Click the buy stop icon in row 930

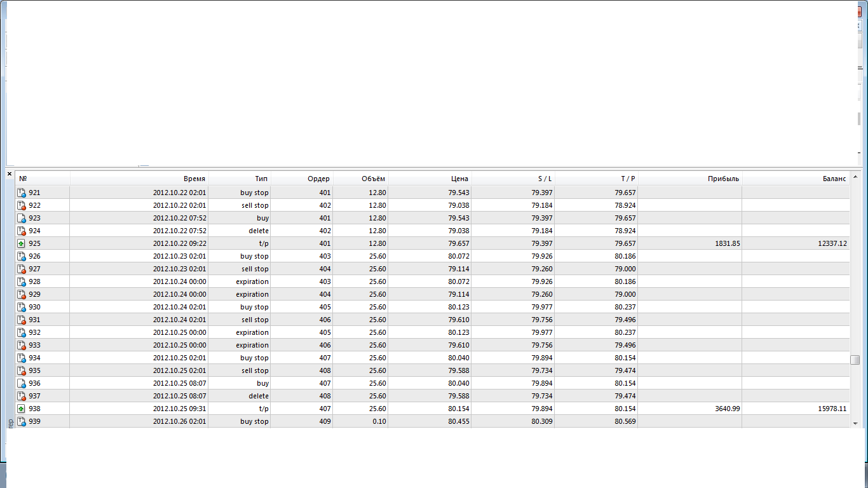[21, 307]
